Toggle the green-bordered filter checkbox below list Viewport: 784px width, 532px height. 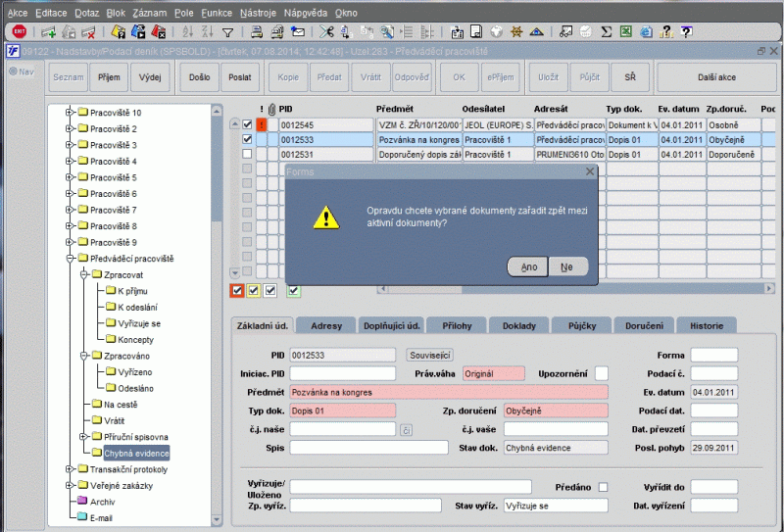click(294, 291)
